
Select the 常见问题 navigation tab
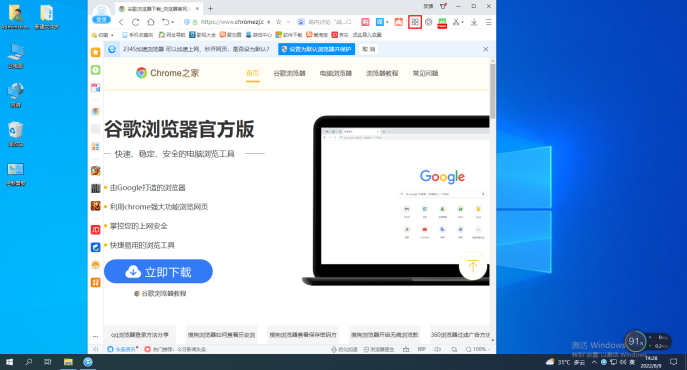tap(425, 73)
